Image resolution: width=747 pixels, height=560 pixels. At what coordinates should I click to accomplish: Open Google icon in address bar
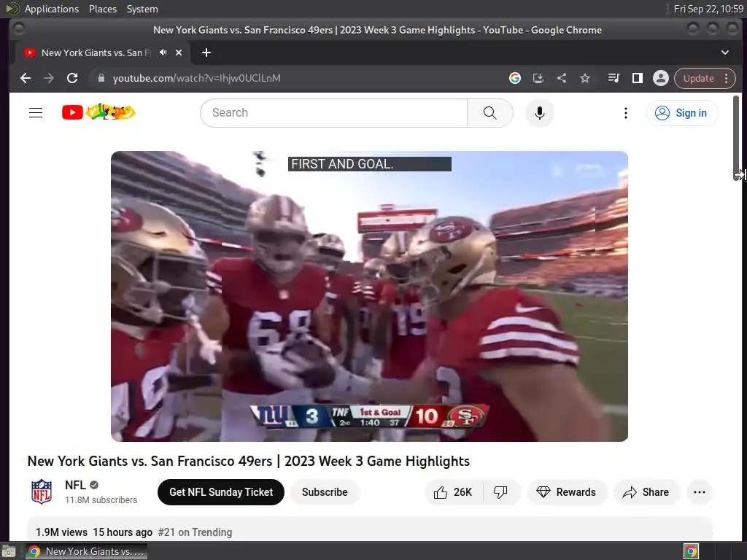click(514, 78)
